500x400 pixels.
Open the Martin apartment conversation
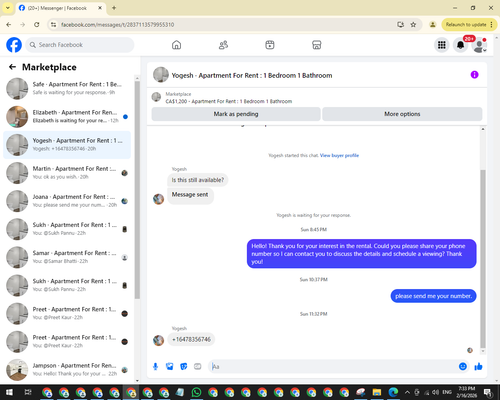pyautogui.click(x=67, y=173)
